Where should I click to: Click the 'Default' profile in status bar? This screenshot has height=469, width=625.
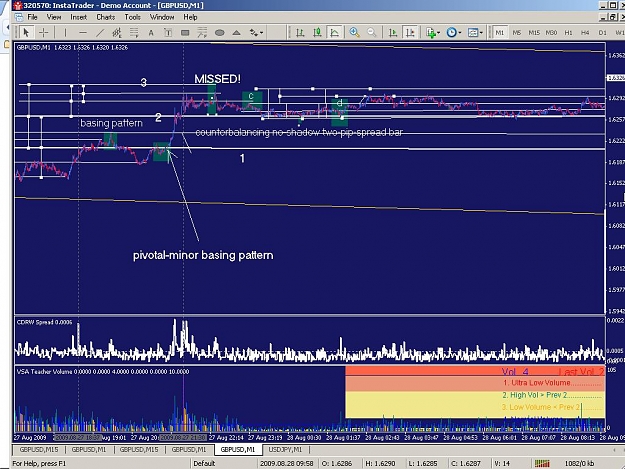204,463
